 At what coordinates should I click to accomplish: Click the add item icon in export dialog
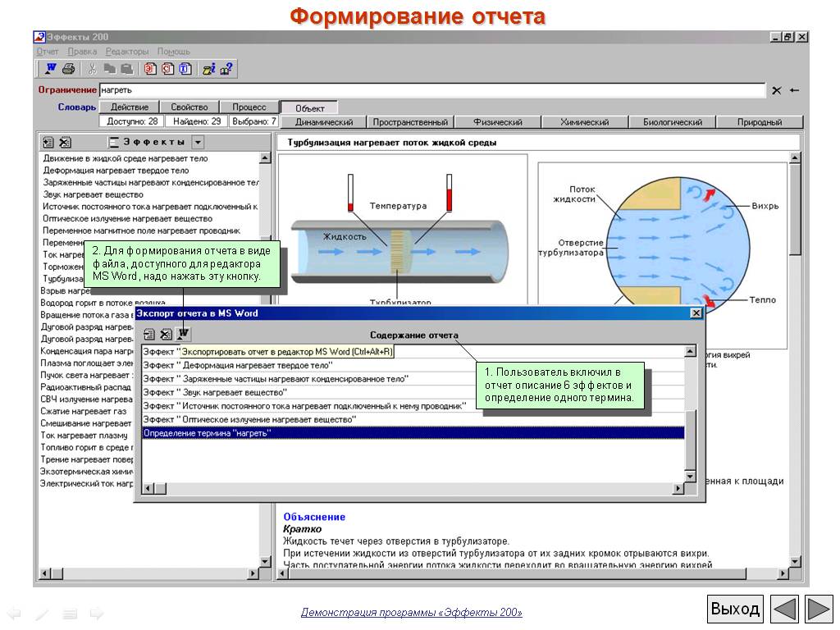(x=149, y=335)
